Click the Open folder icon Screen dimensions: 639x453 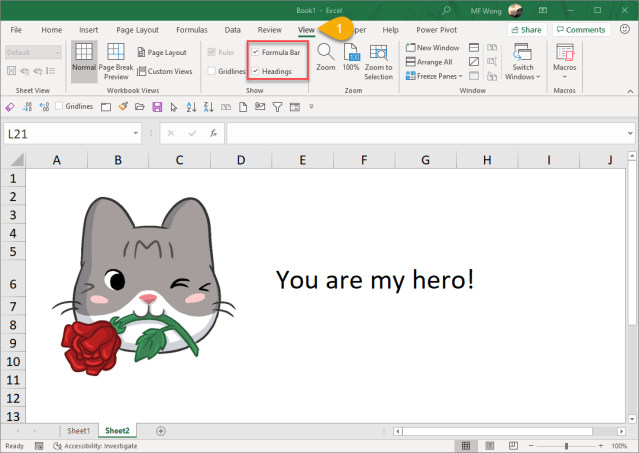(x=140, y=107)
